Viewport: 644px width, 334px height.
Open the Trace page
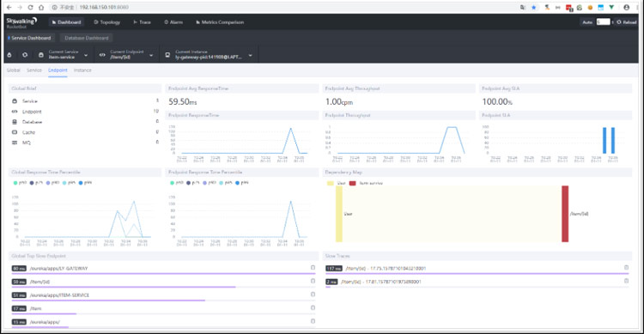coord(142,22)
